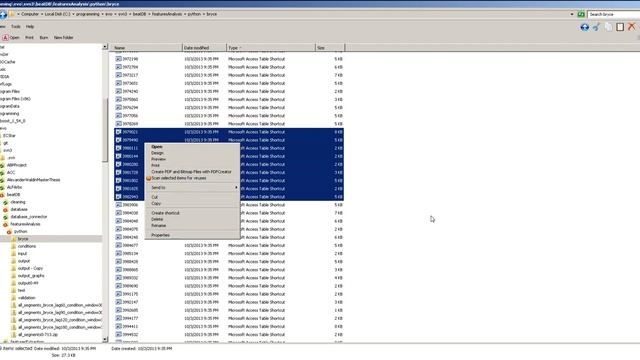Click the versioned folder icon beside ABPProject
The image size is (640, 360).
point(2,165)
